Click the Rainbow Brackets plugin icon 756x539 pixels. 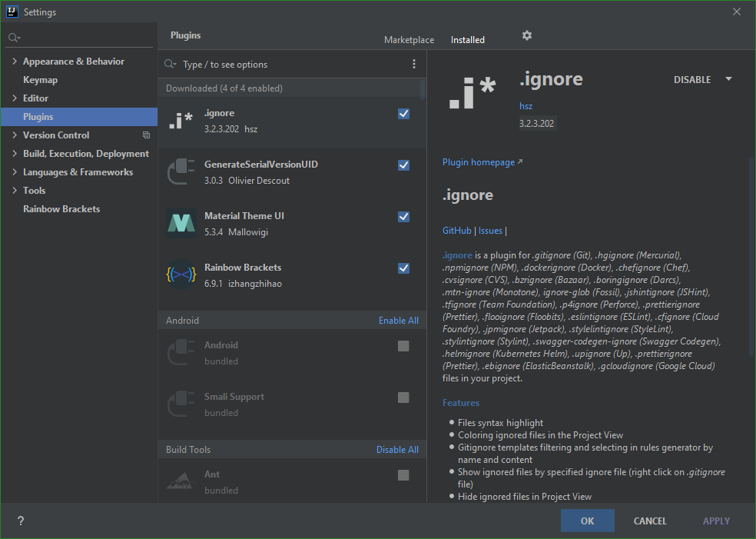181,274
